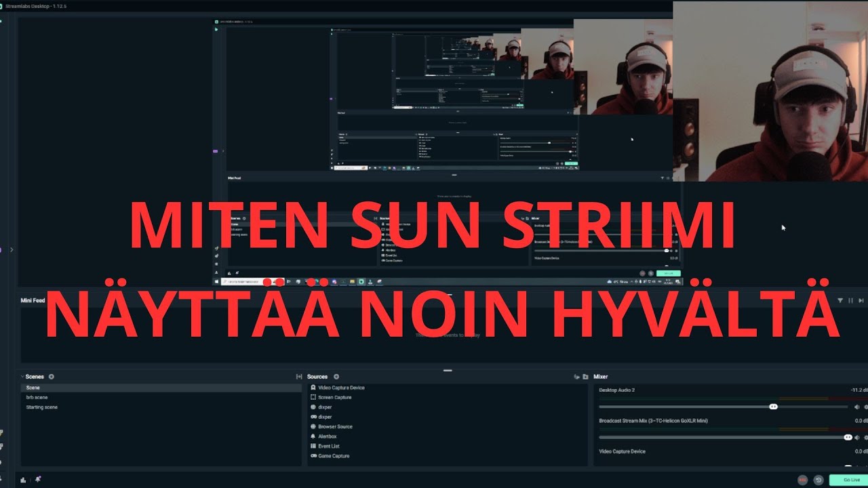Click the Streamlabs Desktop title bar logo
Screen dimensions: 868x488
point(2,5)
